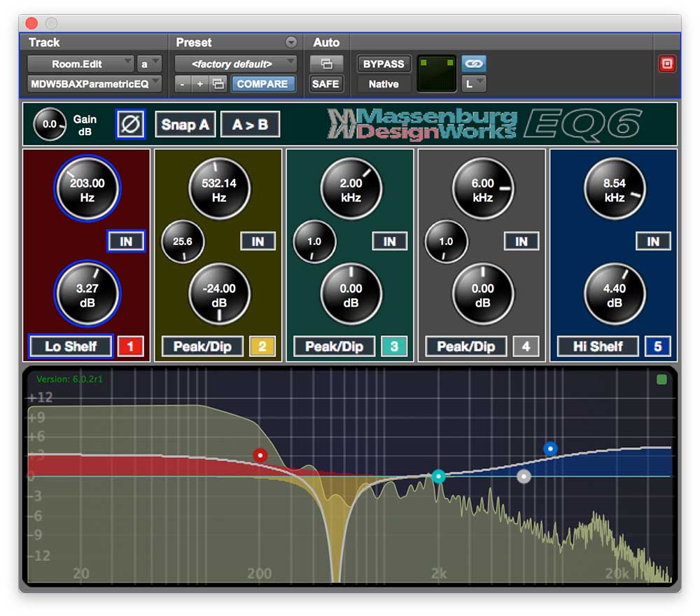Viewport: 700px width, 616px height.
Task: Toggle the phase invert Ø icon
Action: coord(129,124)
